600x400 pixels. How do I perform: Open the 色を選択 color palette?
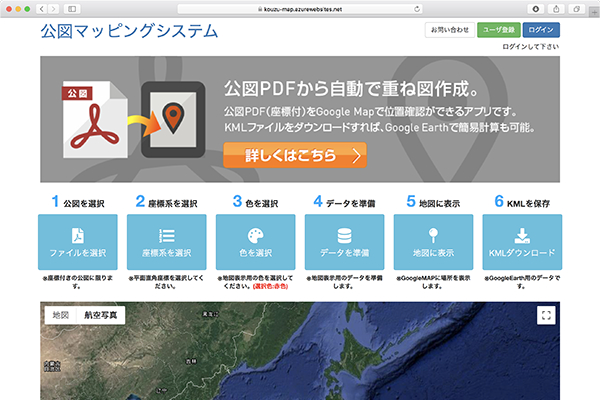pyautogui.click(x=255, y=241)
